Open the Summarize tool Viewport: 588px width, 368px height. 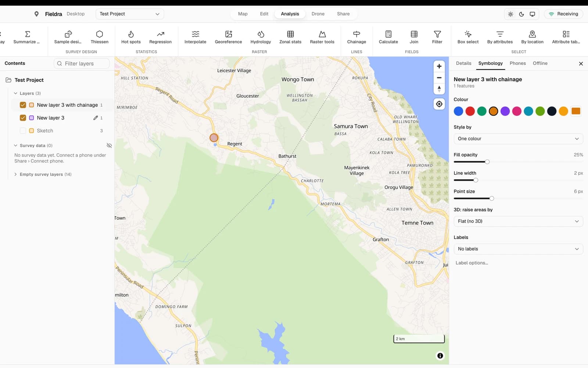(27, 37)
